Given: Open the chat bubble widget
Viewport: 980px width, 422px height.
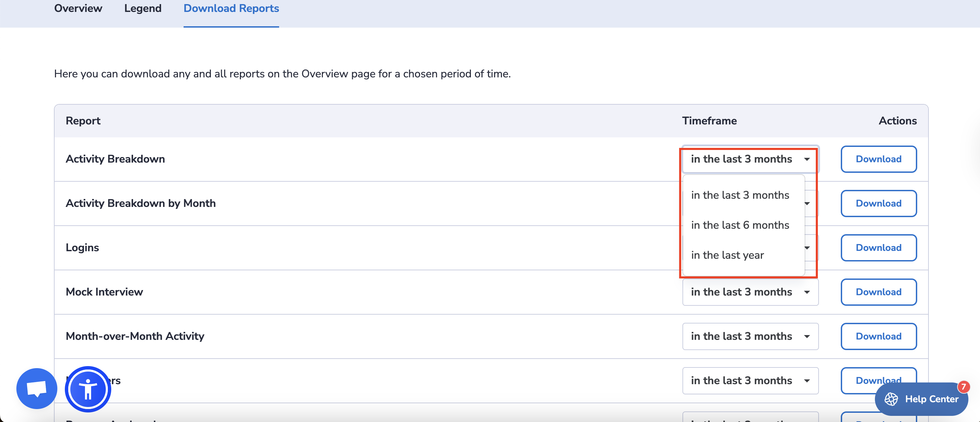Looking at the screenshot, I should pos(37,388).
